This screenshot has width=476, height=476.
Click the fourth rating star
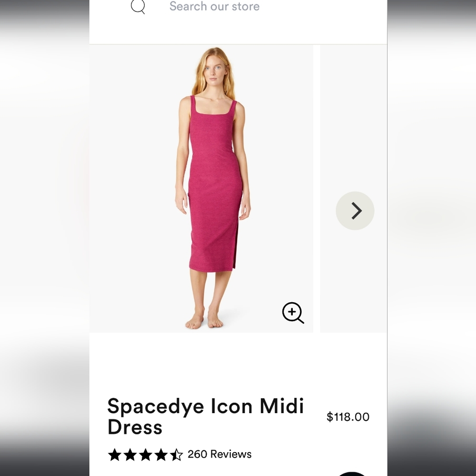point(161,455)
